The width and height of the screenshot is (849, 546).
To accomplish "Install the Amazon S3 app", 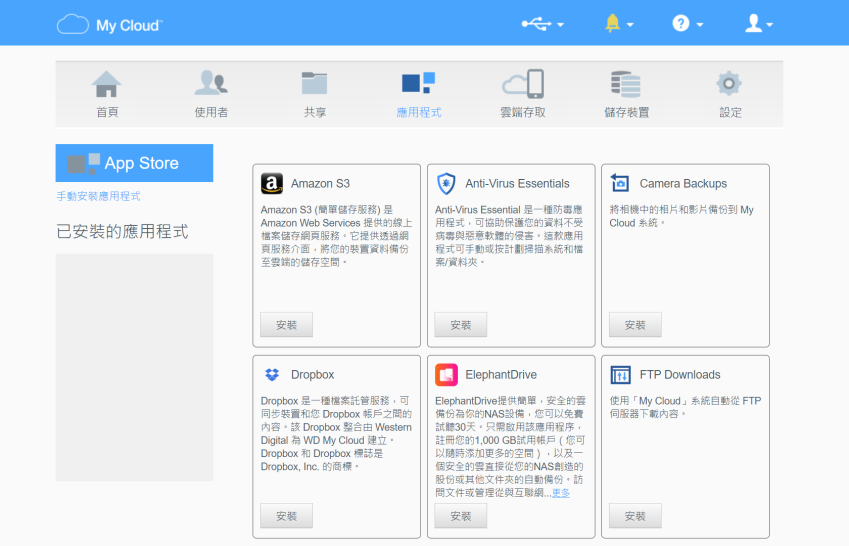I will click(x=286, y=324).
